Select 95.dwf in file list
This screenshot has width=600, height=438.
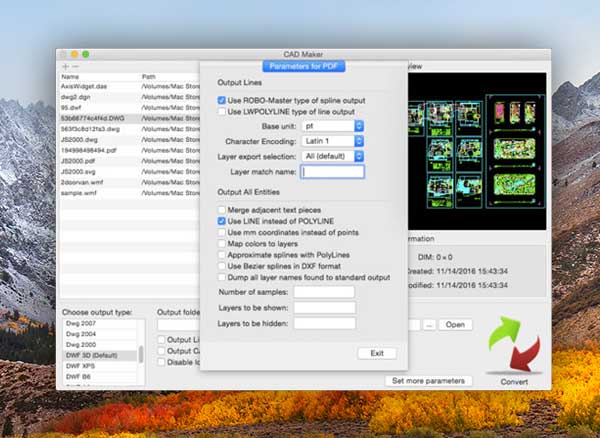tap(130, 108)
